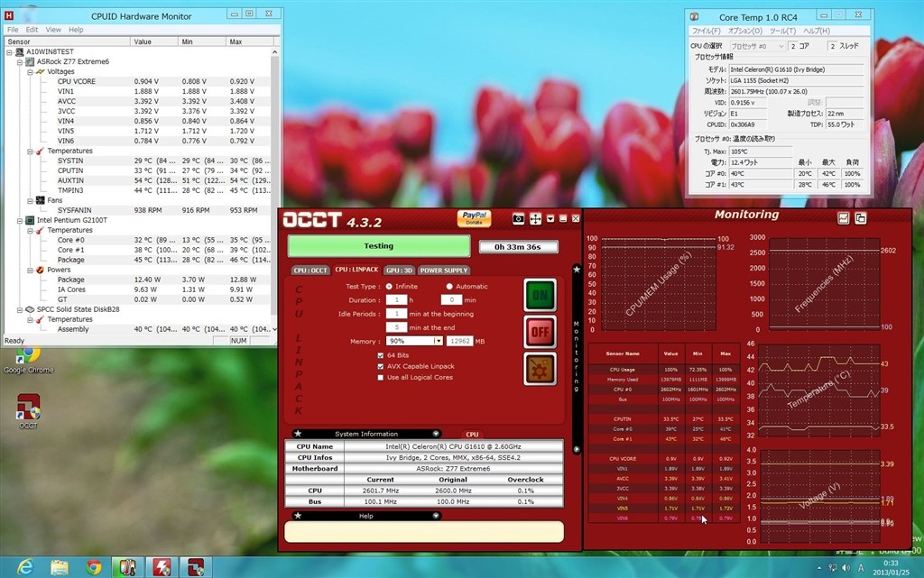The width and height of the screenshot is (924, 578).
Task: Stop the test with the red OFF button
Action: click(540, 332)
